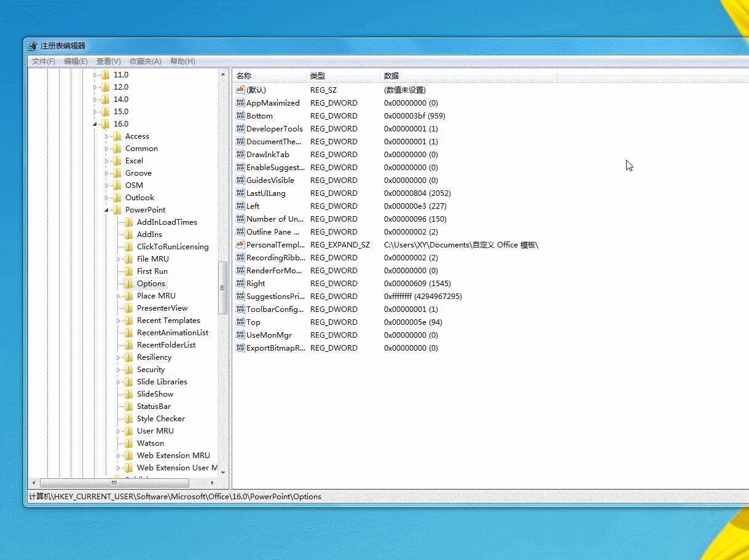This screenshot has height=560, width=749.
Task: Select the EnableSuggest... value name
Action: coord(275,167)
